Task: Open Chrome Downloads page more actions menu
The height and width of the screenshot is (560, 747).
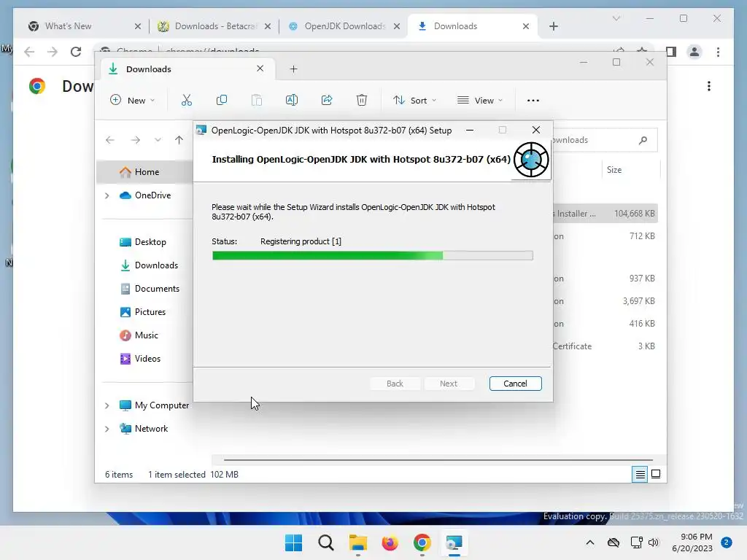Action: coord(709,86)
